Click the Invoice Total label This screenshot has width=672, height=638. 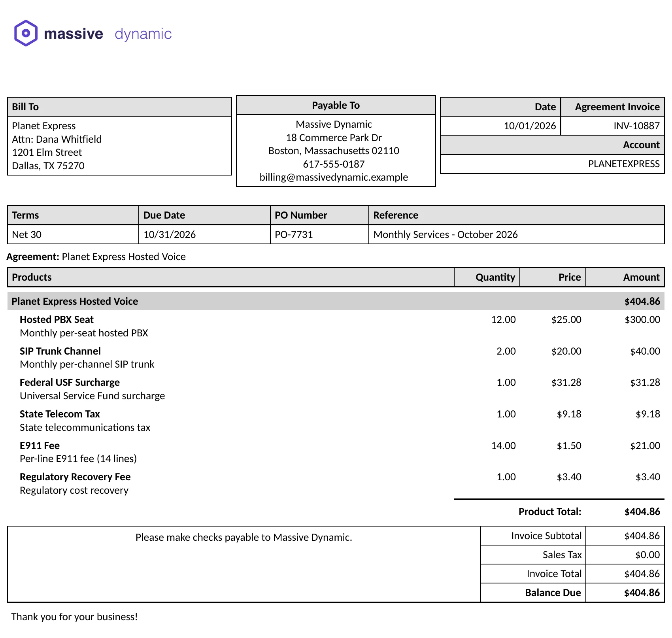(x=554, y=574)
